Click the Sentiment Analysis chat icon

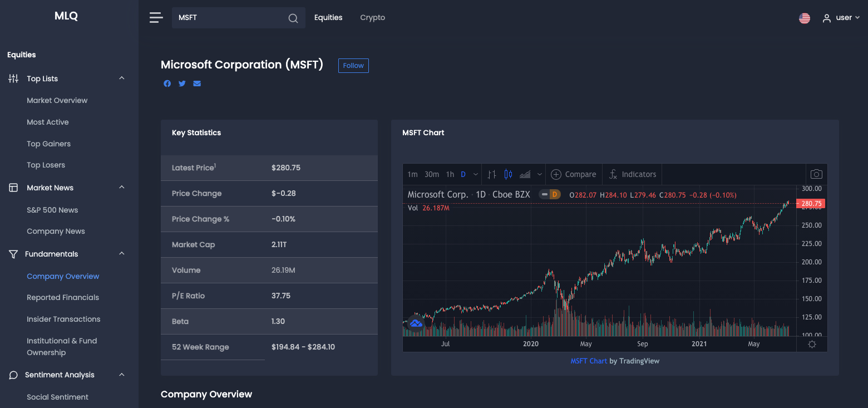pyautogui.click(x=13, y=375)
